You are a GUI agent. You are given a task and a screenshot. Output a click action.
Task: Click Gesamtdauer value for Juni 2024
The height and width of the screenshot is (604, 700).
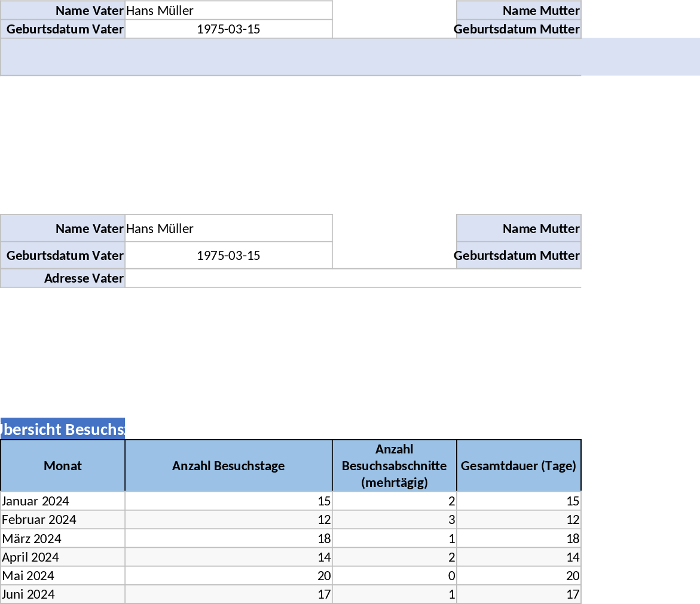click(x=518, y=594)
